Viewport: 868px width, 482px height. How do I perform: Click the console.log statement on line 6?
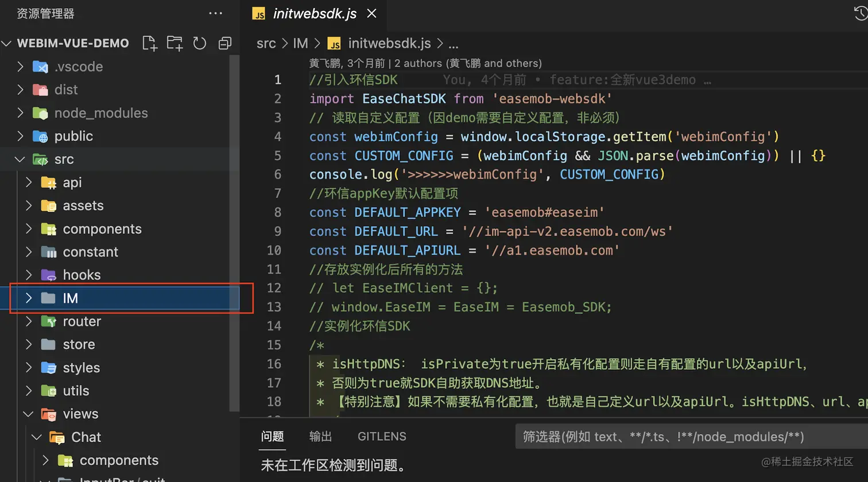[x=487, y=175]
